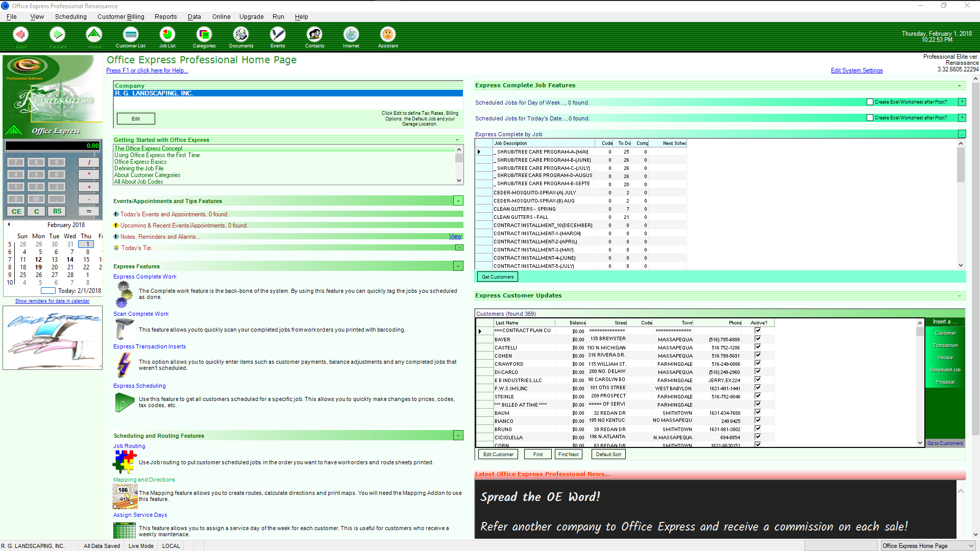Click the Express Transaction Inserts lightning icon
Image resolution: width=980 pixels, height=551 pixels.
pos(124,364)
